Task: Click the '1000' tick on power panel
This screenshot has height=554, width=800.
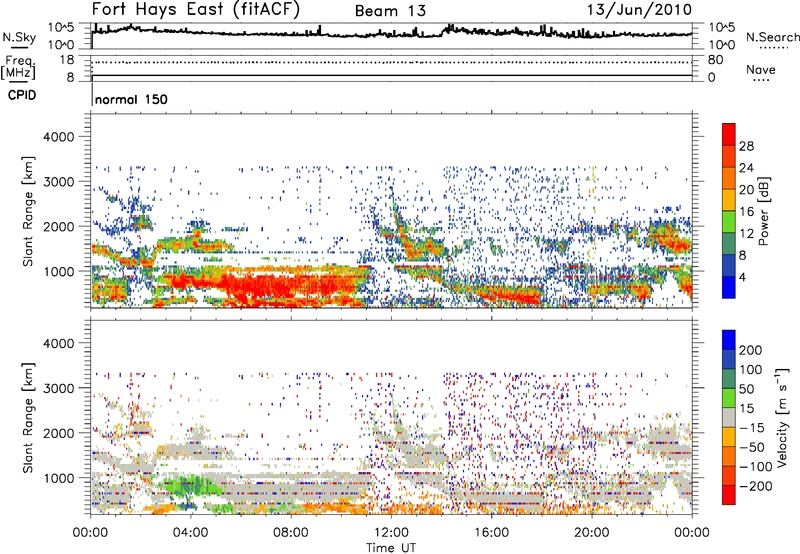Action: click(59, 272)
